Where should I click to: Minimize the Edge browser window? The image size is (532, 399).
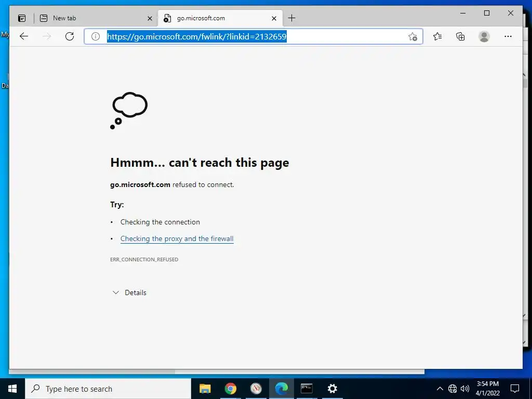tap(463, 13)
